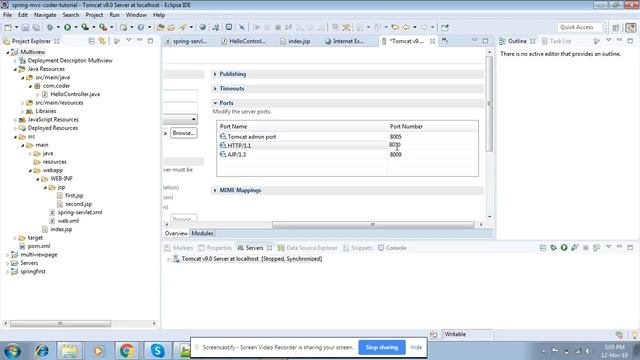Click the editor horizontal scrollbar thumb
640x360 pixels.
click(x=373, y=225)
